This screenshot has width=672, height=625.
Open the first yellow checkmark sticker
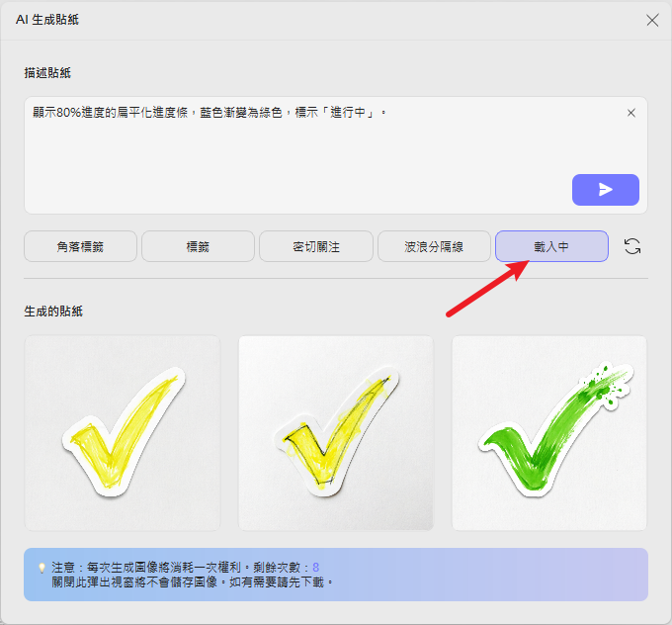(123, 433)
